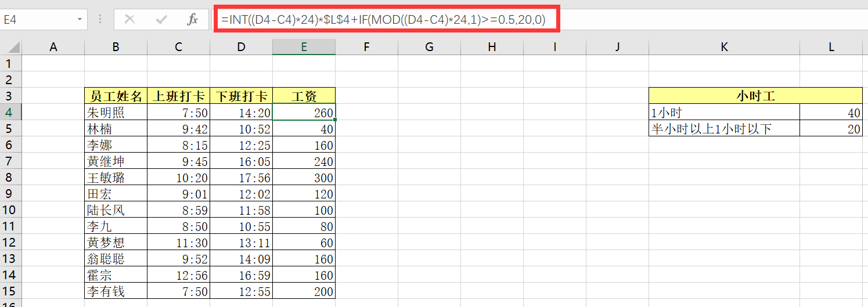
Task: Select the cell containing 朱明照
Action: click(x=116, y=112)
